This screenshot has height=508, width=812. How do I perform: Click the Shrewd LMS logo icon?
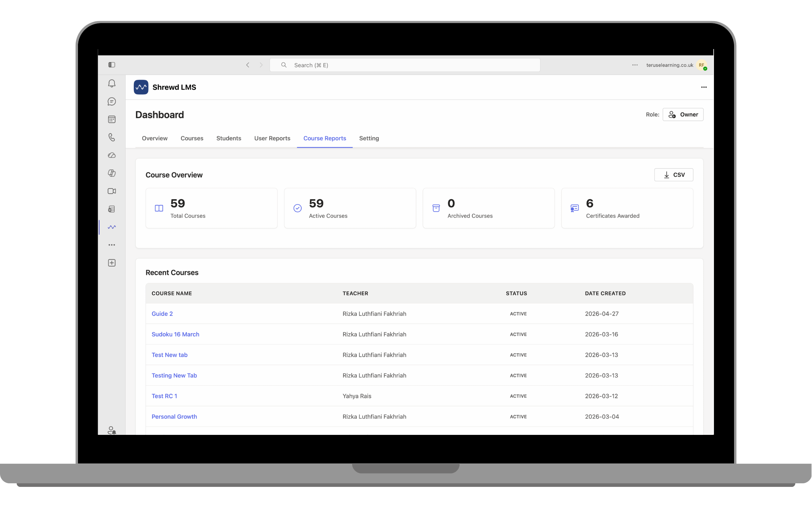141,87
